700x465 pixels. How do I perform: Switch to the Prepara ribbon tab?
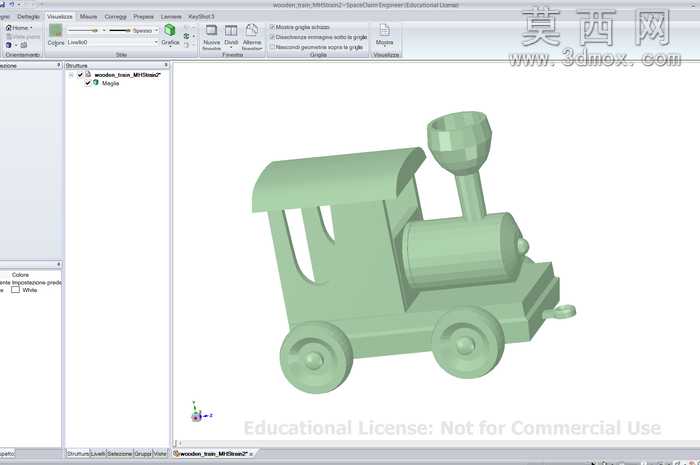pos(143,17)
